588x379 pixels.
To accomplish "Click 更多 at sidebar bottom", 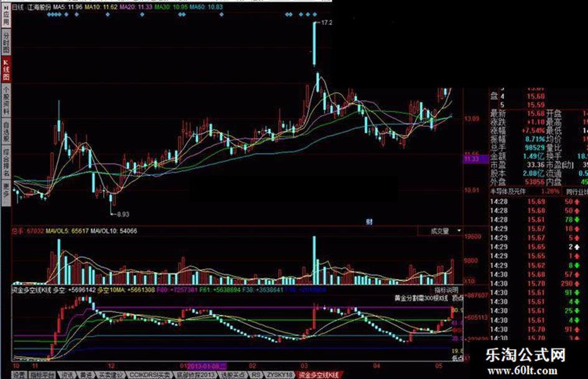I will pyautogui.click(x=6, y=192).
